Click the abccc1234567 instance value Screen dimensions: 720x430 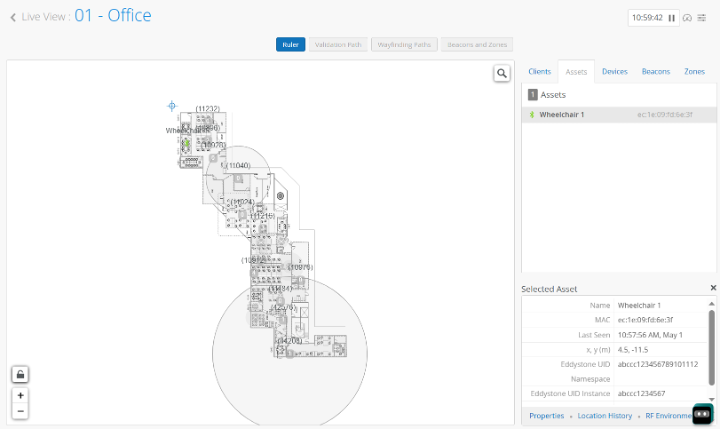[641, 393]
